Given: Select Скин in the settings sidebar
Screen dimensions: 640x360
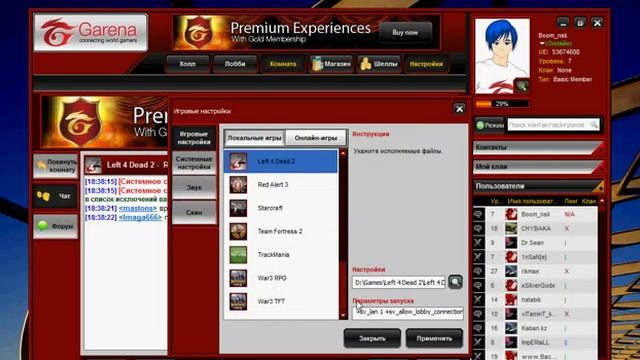Looking at the screenshot, I should click(194, 213).
